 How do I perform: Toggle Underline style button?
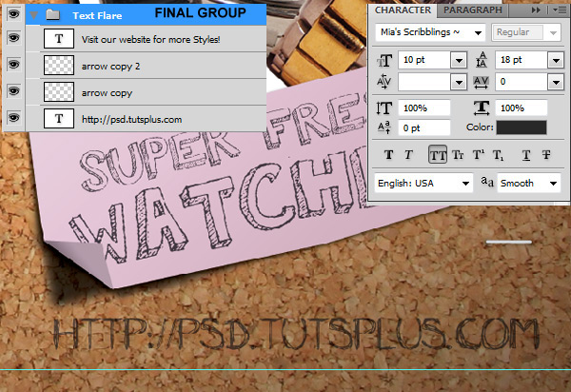coord(526,155)
